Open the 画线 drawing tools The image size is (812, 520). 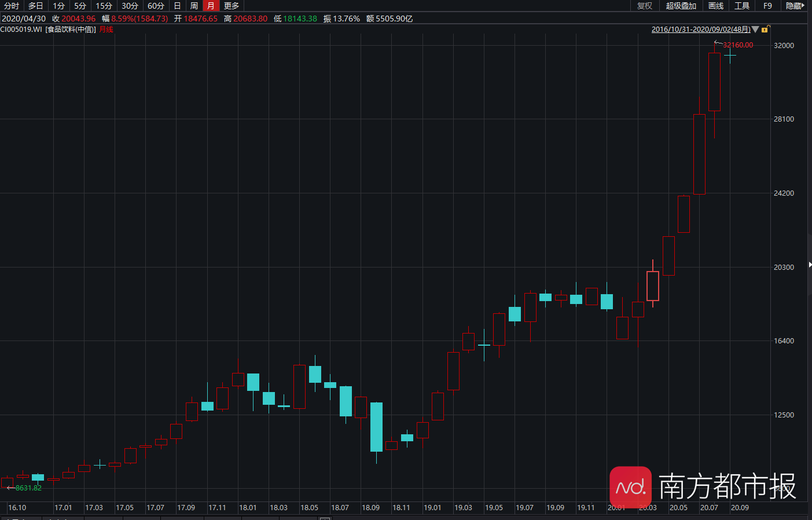(716, 6)
